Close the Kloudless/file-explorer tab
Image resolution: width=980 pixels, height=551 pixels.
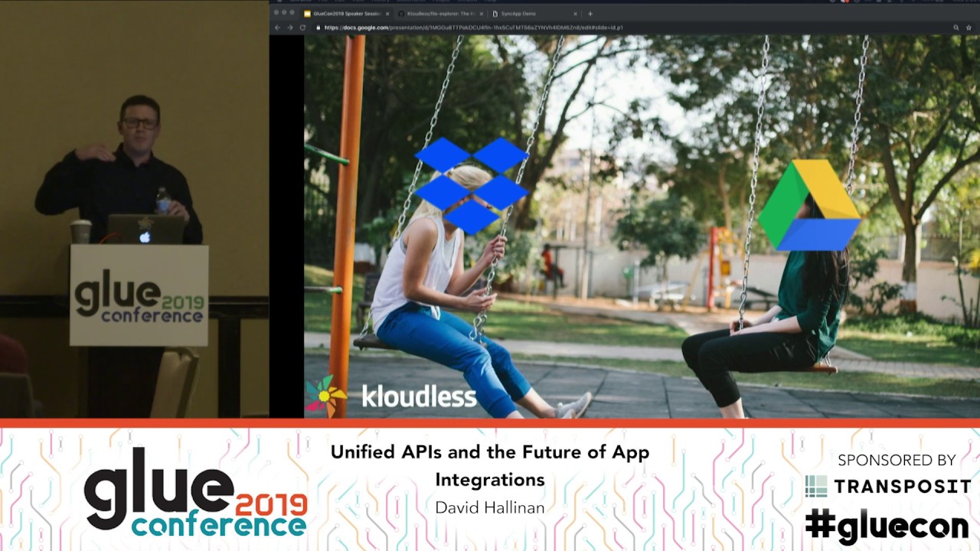pos(481,14)
